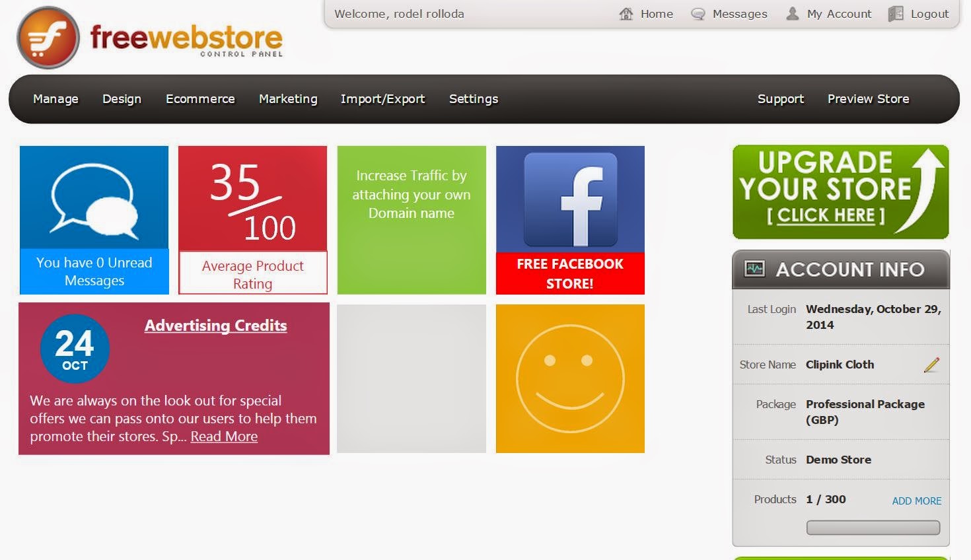This screenshot has height=560, width=971.
Task: Click the My Account person icon
Action: [x=793, y=14]
